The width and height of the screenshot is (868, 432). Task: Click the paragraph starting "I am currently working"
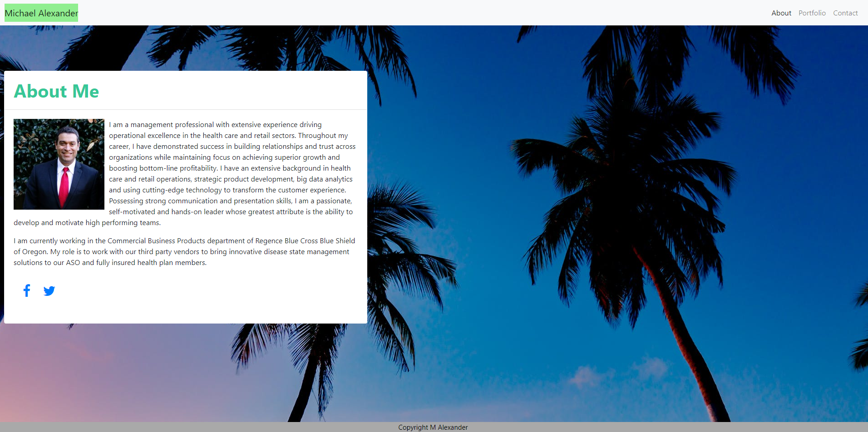[185, 252]
